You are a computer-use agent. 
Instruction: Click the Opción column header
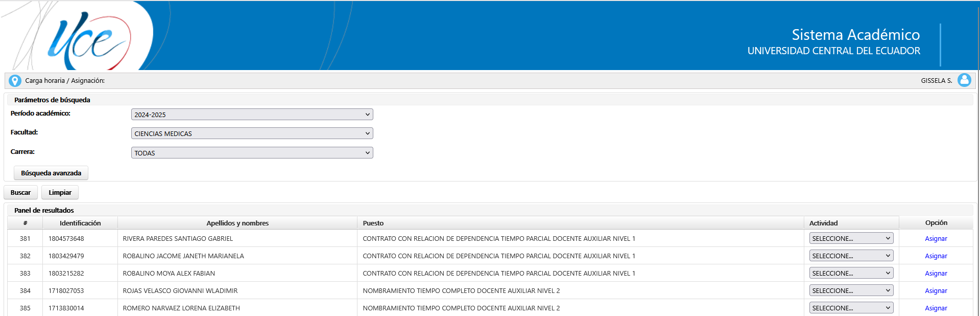(936, 223)
